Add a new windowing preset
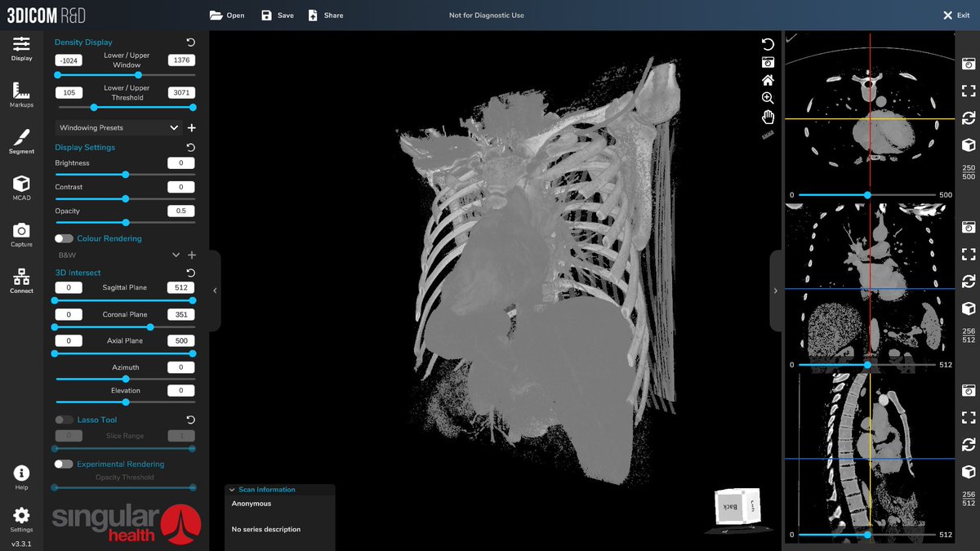Screen dimensions: 980x551 (x=192, y=128)
